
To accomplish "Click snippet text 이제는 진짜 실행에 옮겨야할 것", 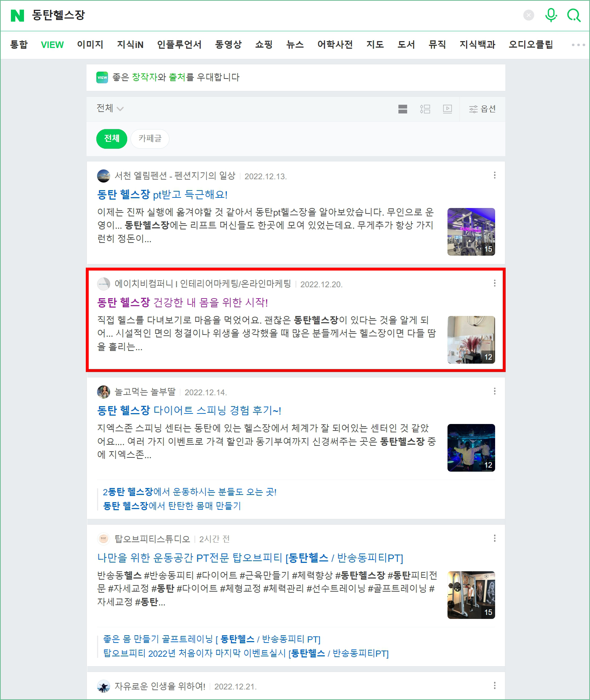I will tap(265, 225).
